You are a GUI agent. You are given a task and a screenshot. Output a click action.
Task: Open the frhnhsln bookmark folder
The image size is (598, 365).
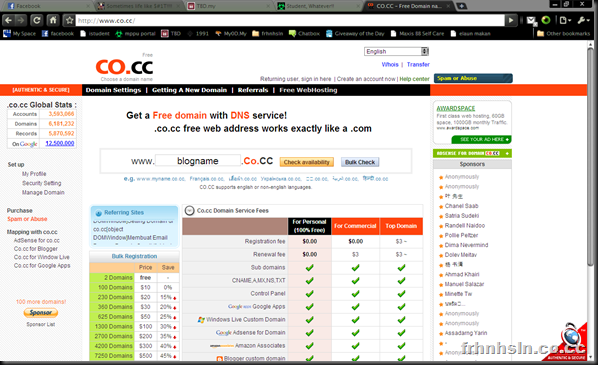tap(267, 34)
